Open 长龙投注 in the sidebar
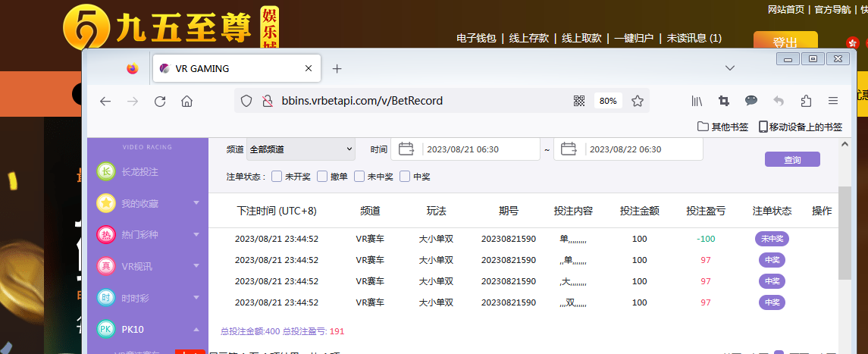This screenshot has width=868, height=354. (140, 172)
